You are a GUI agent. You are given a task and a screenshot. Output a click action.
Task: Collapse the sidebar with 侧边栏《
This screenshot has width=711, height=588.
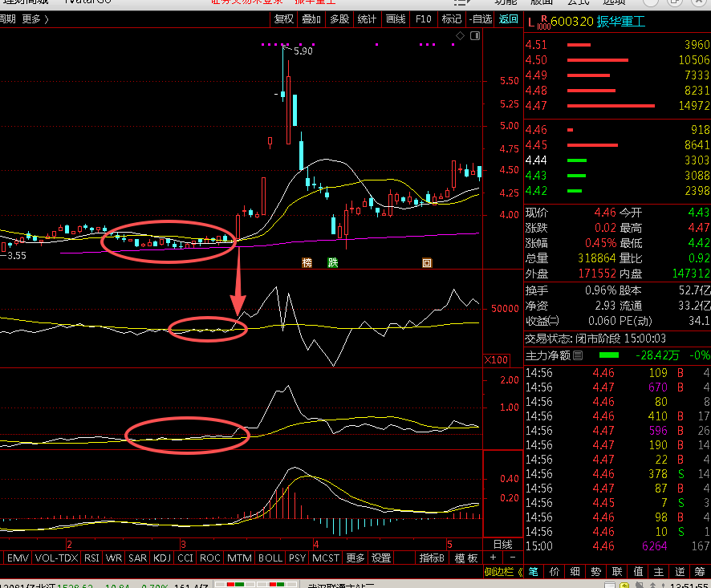point(503,572)
